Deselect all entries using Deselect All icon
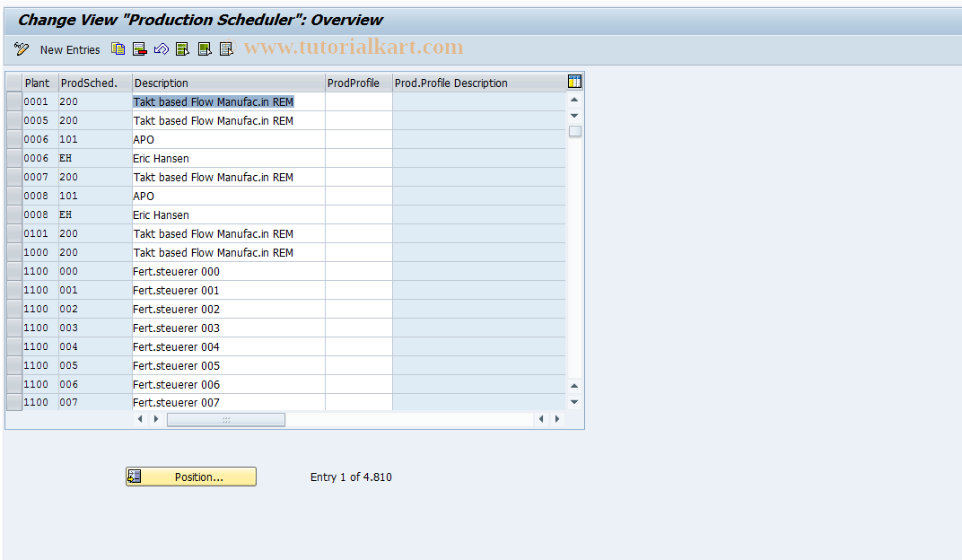 tap(226, 49)
